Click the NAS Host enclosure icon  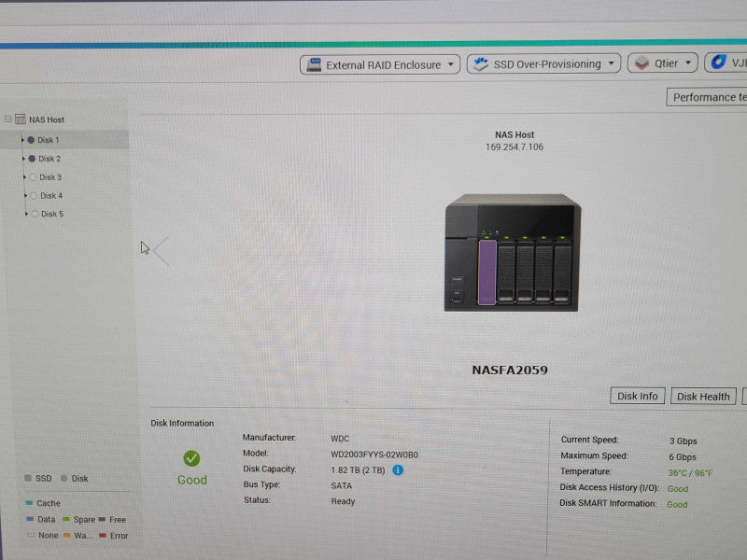tap(20, 119)
